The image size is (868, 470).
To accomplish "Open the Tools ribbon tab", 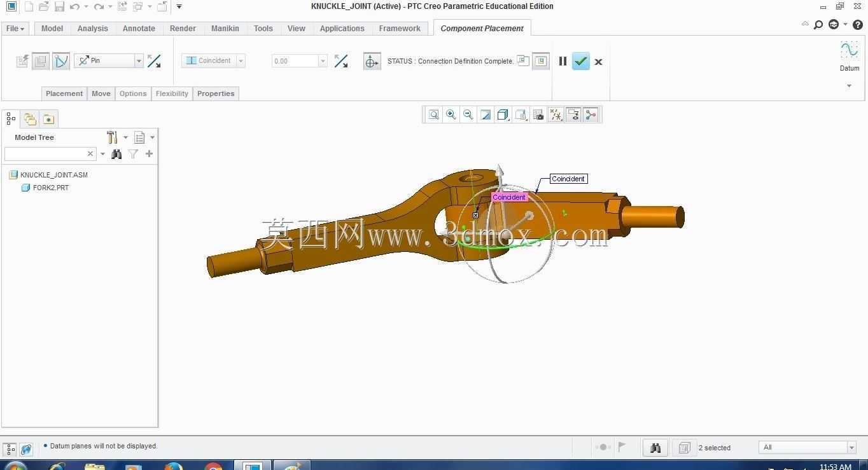I will pyautogui.click(x=263, y=29).
